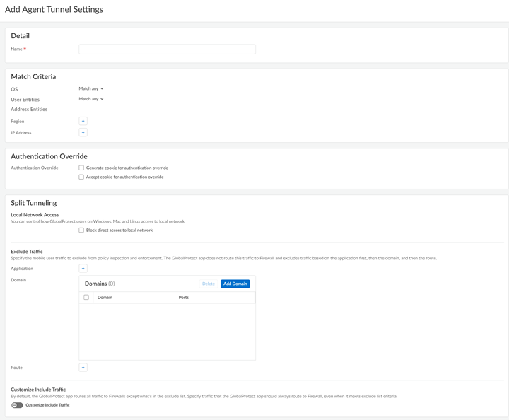Click the Match Criteria section heading
This screenshot has height=420, width=509.
coord(33,76)
